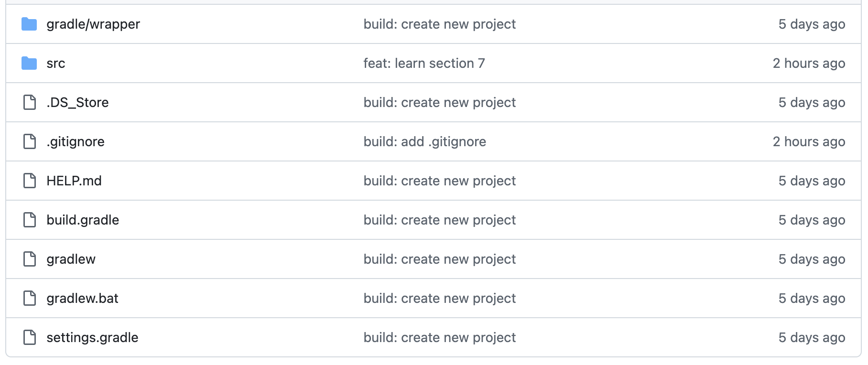Open the .gitignore file name link
This screenshot has height=365, width=868.
coord(76,141)
